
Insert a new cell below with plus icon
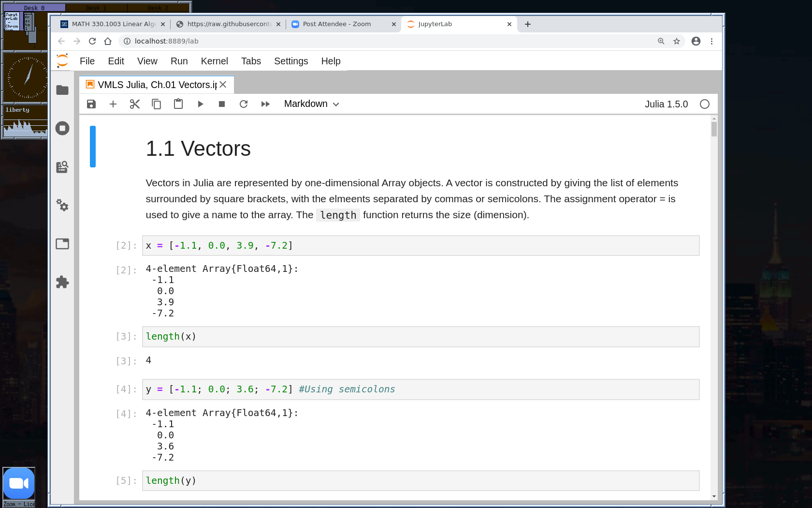pos(113,104)
